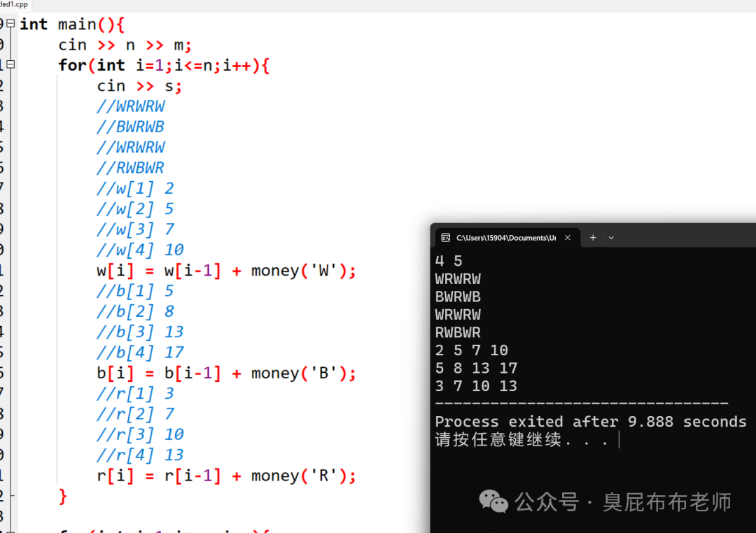756x533 pixels.
Task: Open new terminal tab with plus button
Action: pyautogui.click(x=593, y=238)
